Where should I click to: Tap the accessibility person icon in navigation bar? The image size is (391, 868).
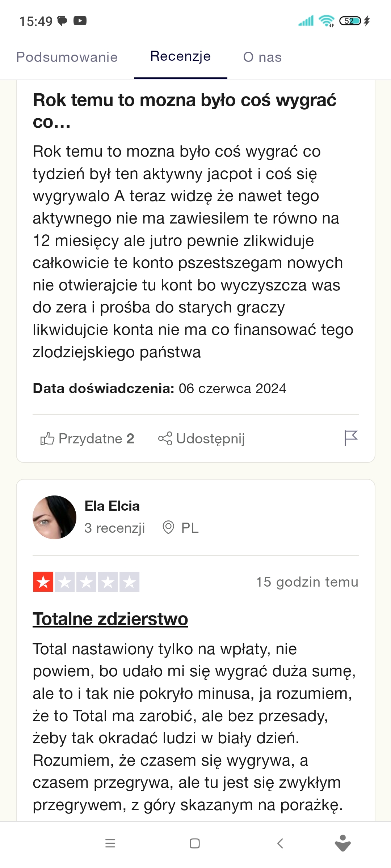(342, 843)
